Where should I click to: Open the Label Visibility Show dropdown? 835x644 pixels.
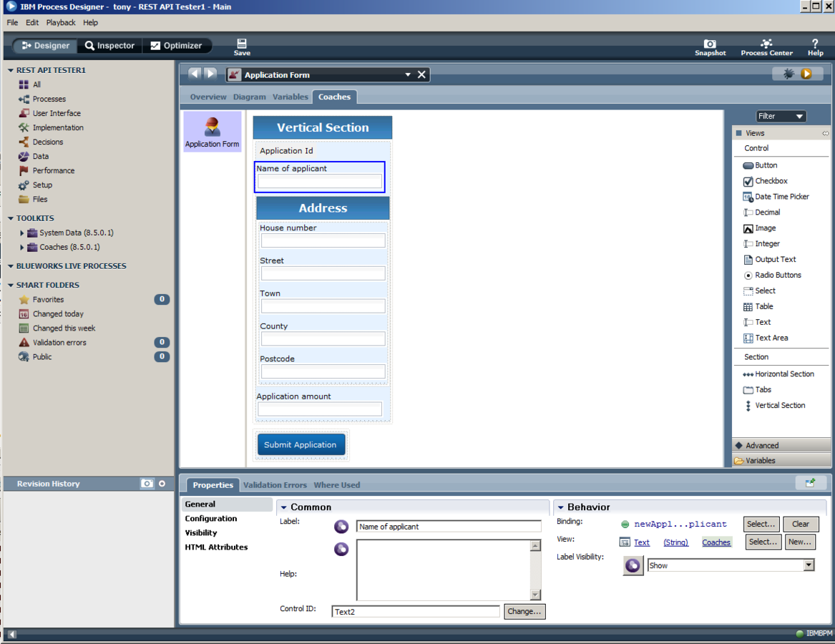tap(809, 565)
